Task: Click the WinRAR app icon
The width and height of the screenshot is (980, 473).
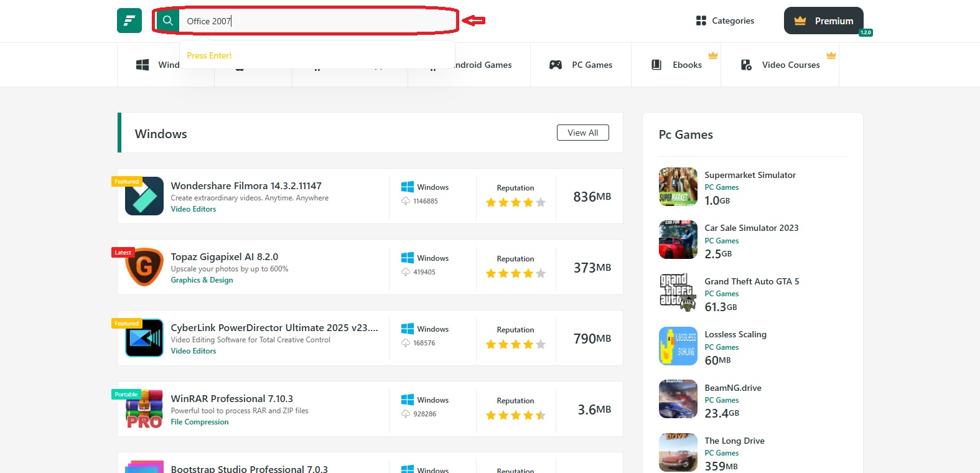Action: click(144, 409)
